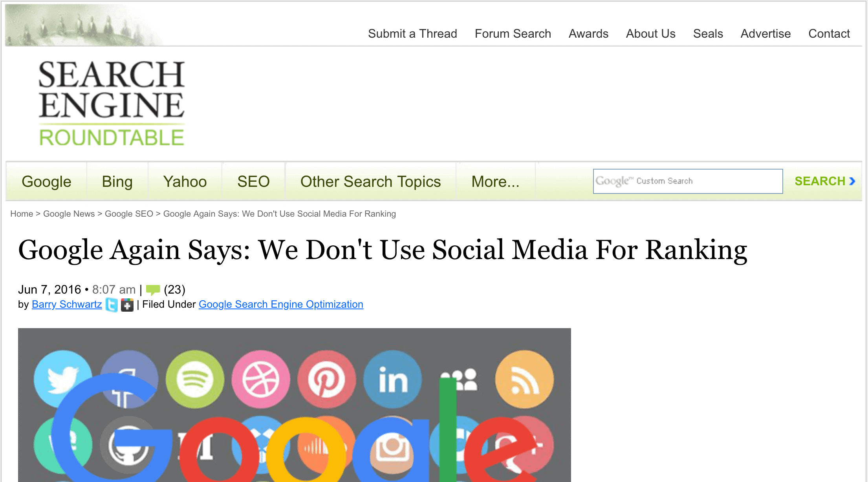Click the 8:07 am timestamp
Screen dimensions: 868x482
point(114,290)
